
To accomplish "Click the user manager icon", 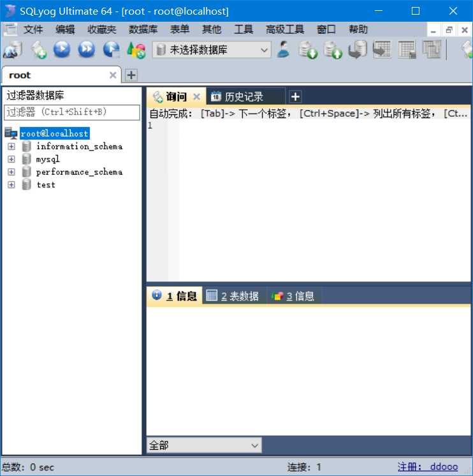I will tap(284, 50).
